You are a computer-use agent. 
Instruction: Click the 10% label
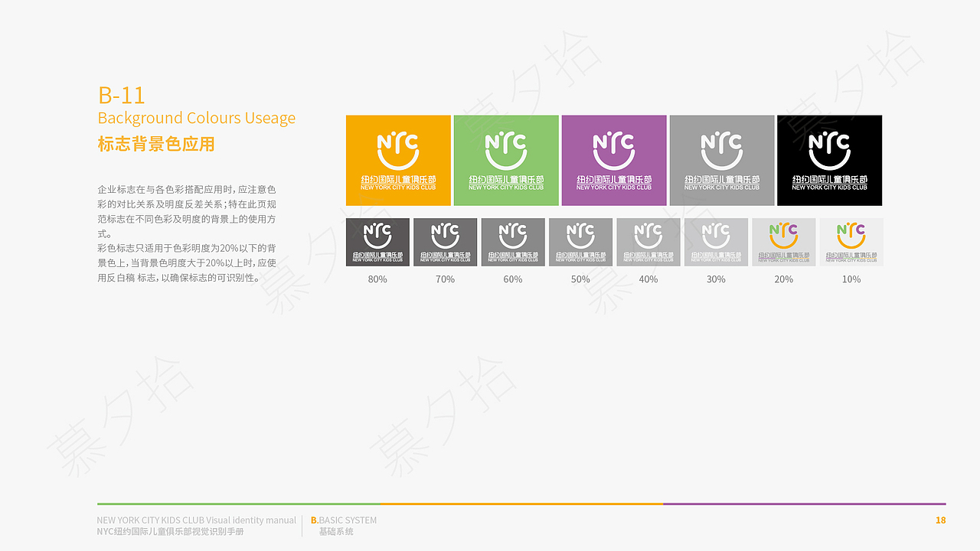(x=851, y=279)
